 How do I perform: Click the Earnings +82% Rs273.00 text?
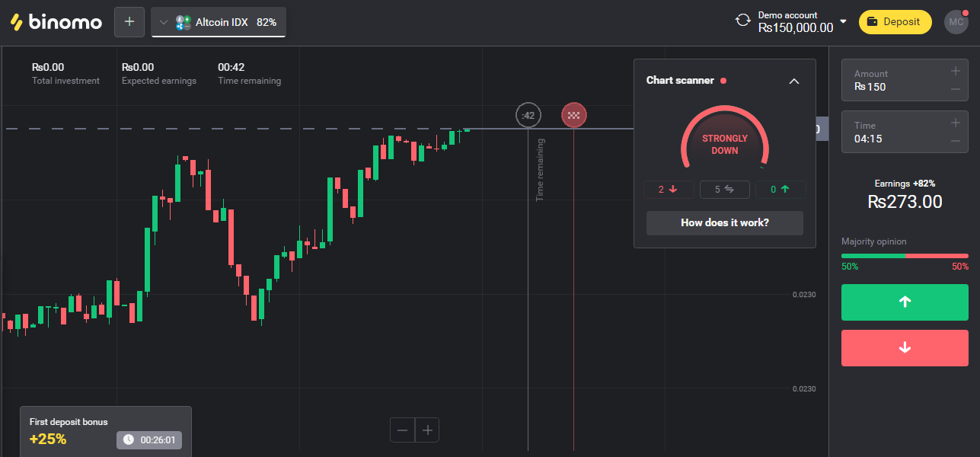click(x=905, y=195)
